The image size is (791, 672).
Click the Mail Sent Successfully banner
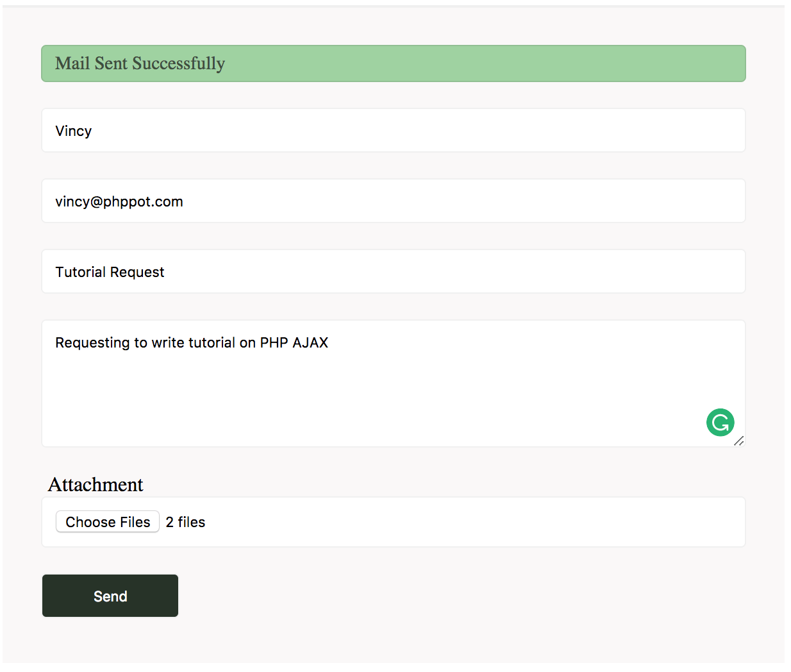pyautogui.click(x=393, y=63)
